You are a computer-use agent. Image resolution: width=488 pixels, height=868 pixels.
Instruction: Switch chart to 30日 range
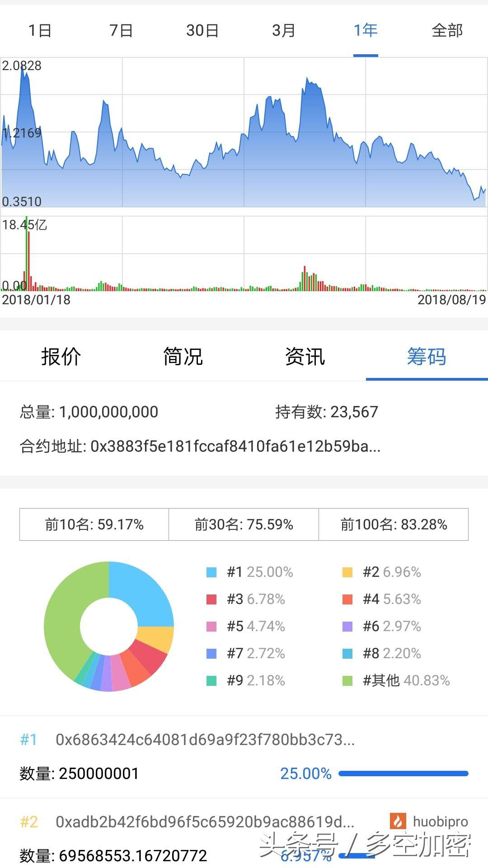click(x=202, y=30)
